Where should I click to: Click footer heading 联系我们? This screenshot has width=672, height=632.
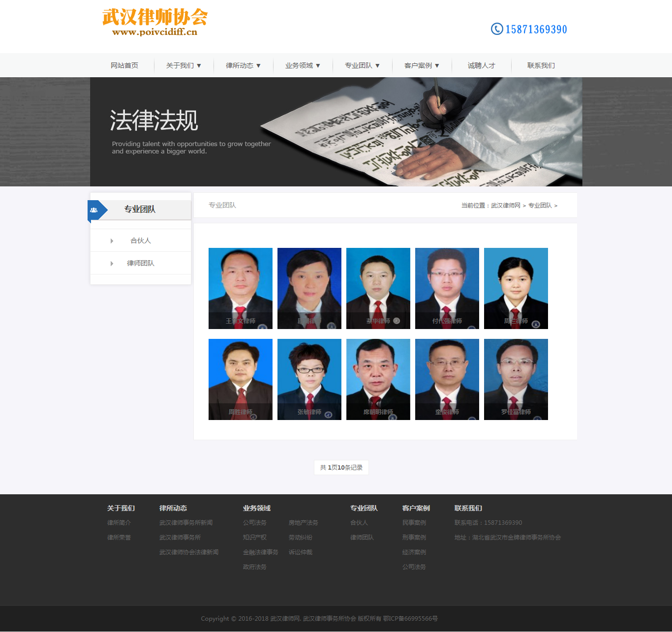tap(468, 509)
